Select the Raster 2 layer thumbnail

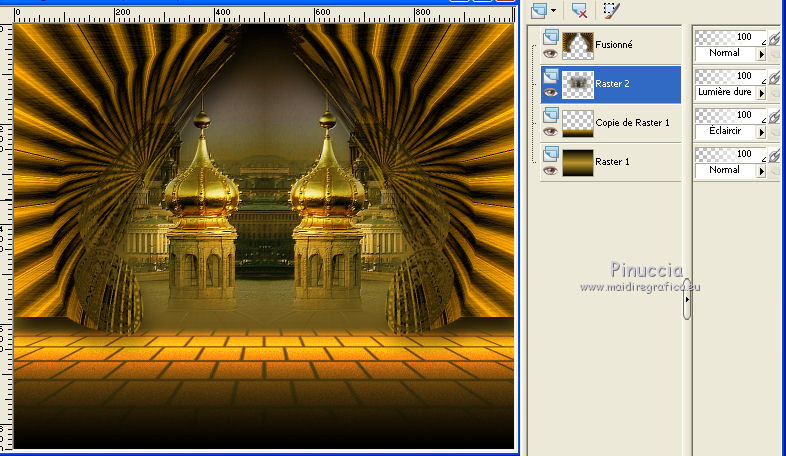pos(577,85)
